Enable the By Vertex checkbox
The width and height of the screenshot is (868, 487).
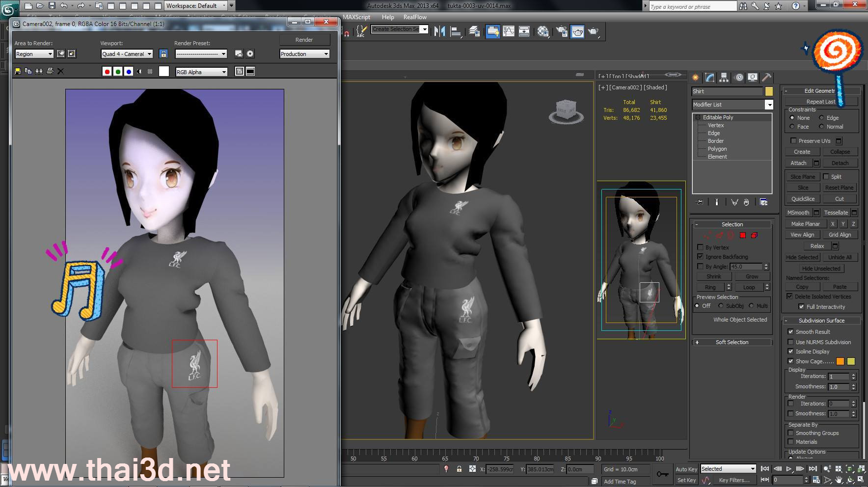tap(701, 247)
